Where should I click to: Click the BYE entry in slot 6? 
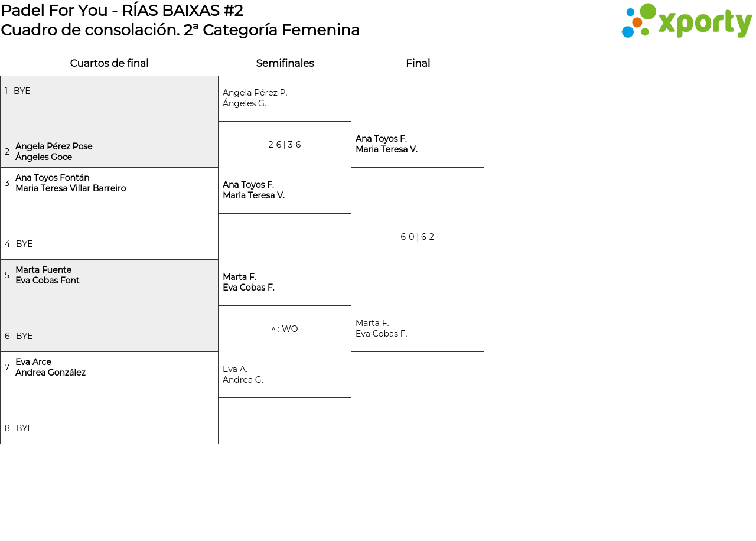click(24, 336)
